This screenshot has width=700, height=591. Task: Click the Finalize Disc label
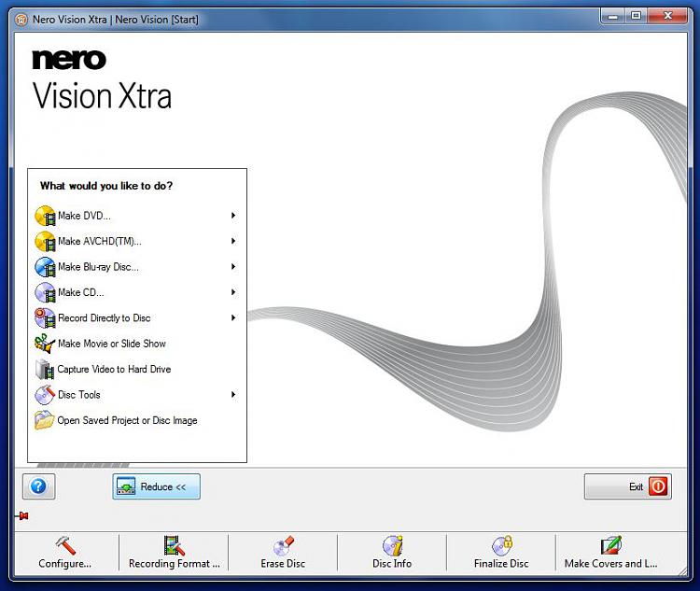click(501, 564)
